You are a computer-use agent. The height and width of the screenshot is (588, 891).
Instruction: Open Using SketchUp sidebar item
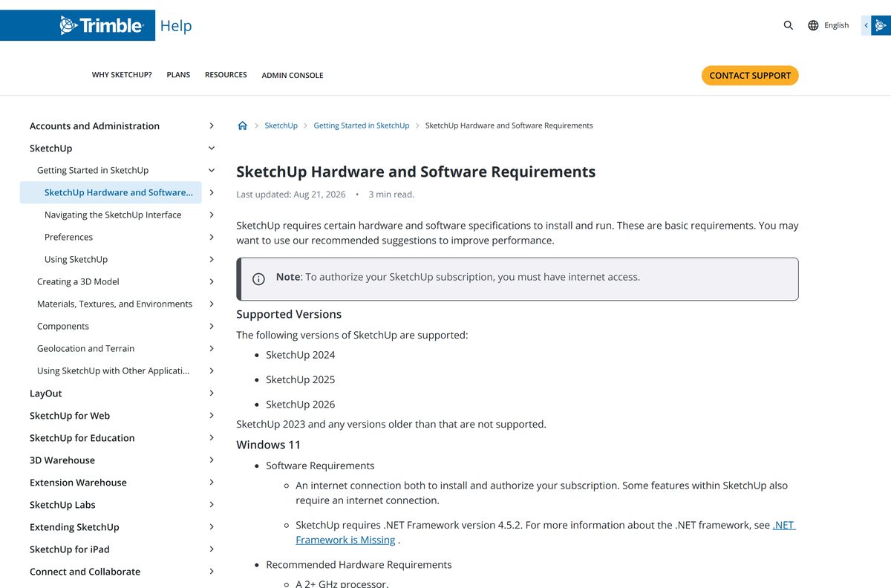76,259
